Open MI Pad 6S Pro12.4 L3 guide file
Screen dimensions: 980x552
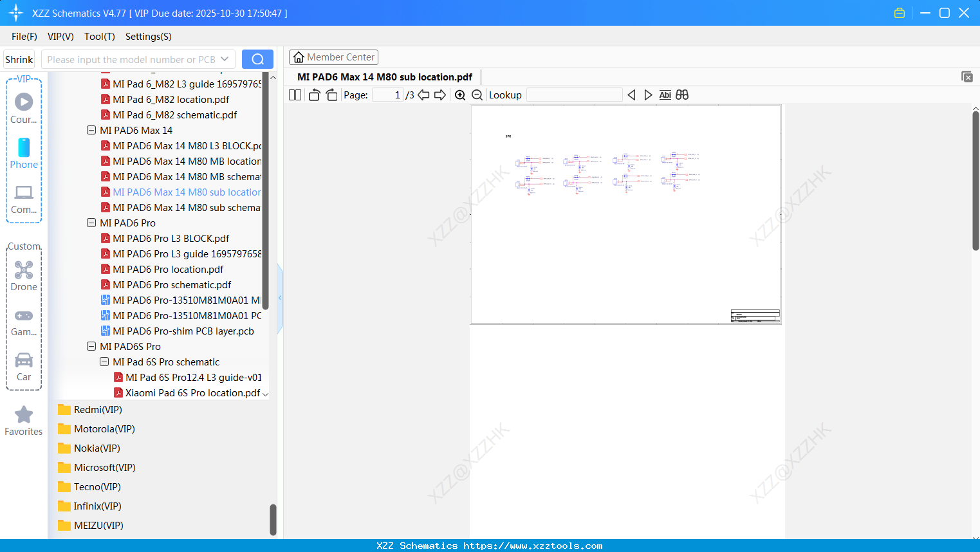pos(188,378)
